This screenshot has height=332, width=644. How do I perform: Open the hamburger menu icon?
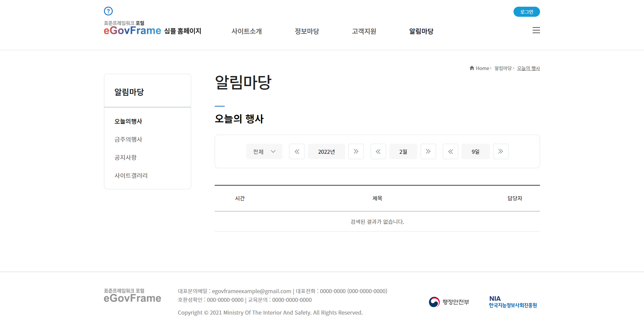click(536, 30)
